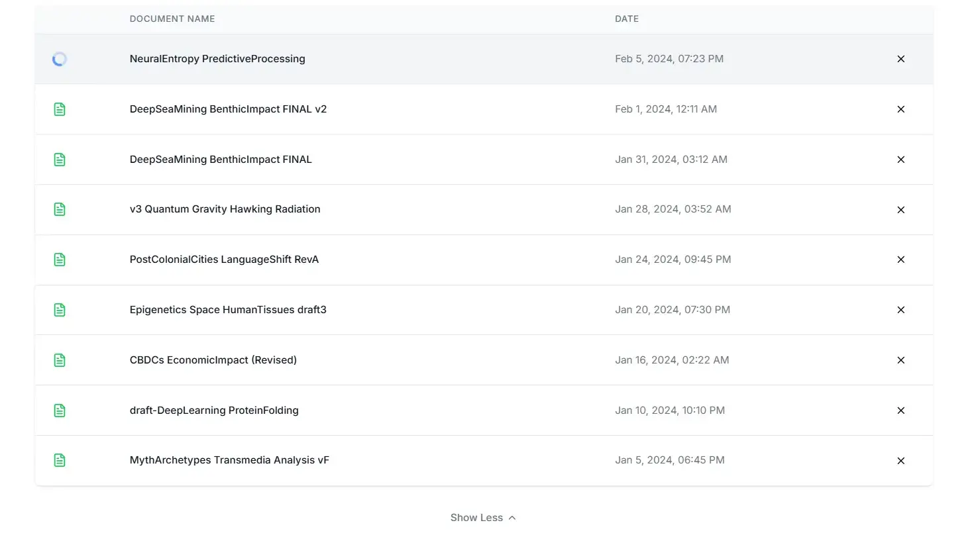Open draft-DeepLearning ProteinFolding name

pos(214,411)
